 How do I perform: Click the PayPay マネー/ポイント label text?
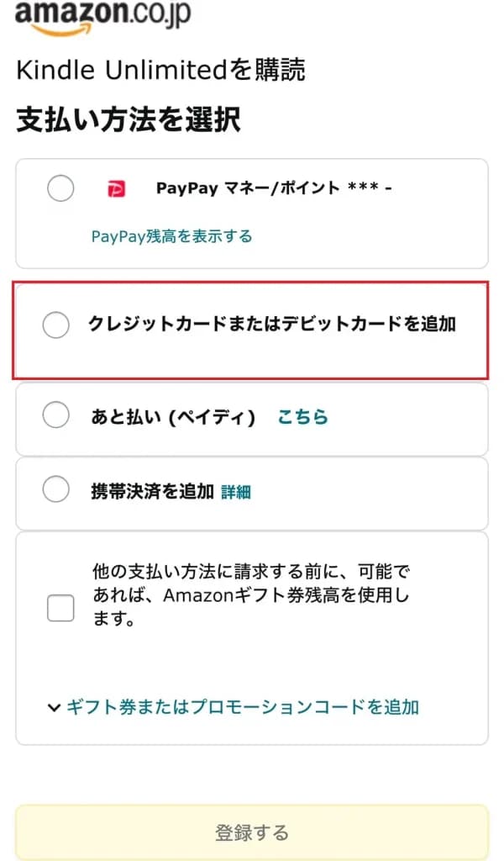coord(274,188)
